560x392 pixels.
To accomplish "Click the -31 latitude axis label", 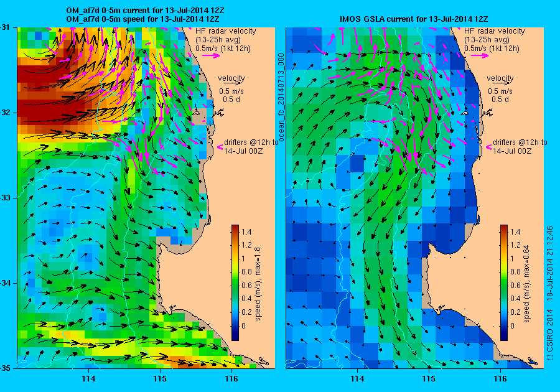I will (x=4, y=27).
